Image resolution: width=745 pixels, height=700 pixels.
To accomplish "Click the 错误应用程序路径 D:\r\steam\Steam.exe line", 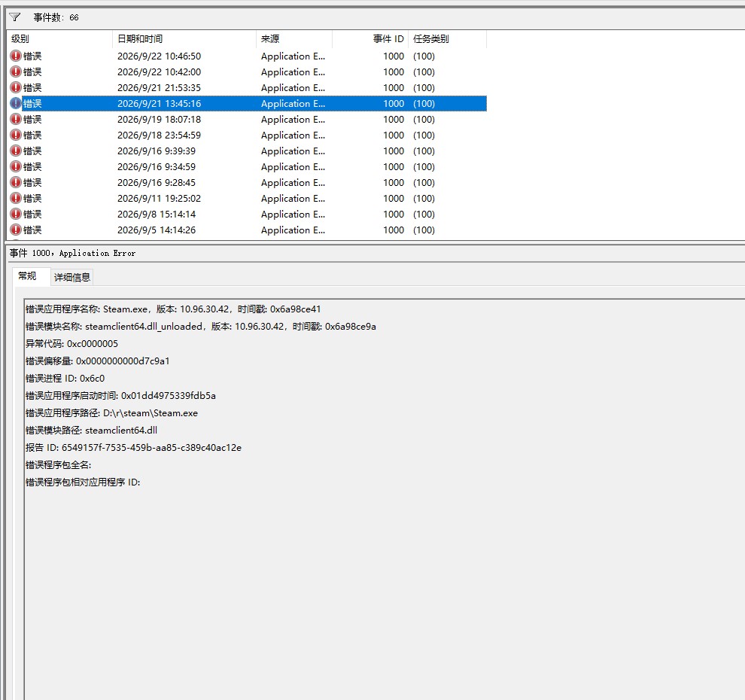I will click(x=111, y=413).
